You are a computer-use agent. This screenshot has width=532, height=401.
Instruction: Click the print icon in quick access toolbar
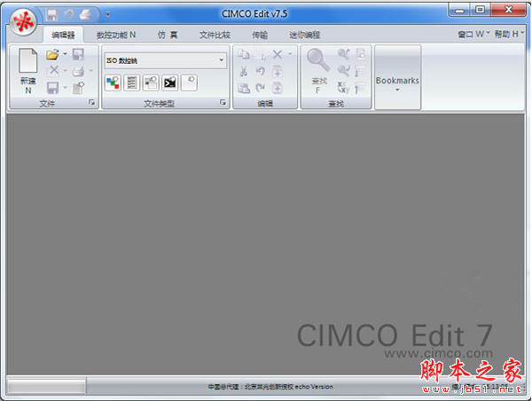coord(85,14)
